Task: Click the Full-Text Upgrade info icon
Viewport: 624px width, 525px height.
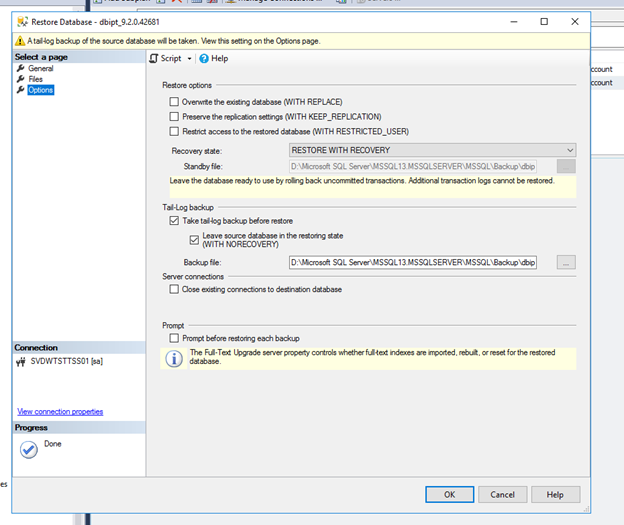Action: (x=174, y=359)
